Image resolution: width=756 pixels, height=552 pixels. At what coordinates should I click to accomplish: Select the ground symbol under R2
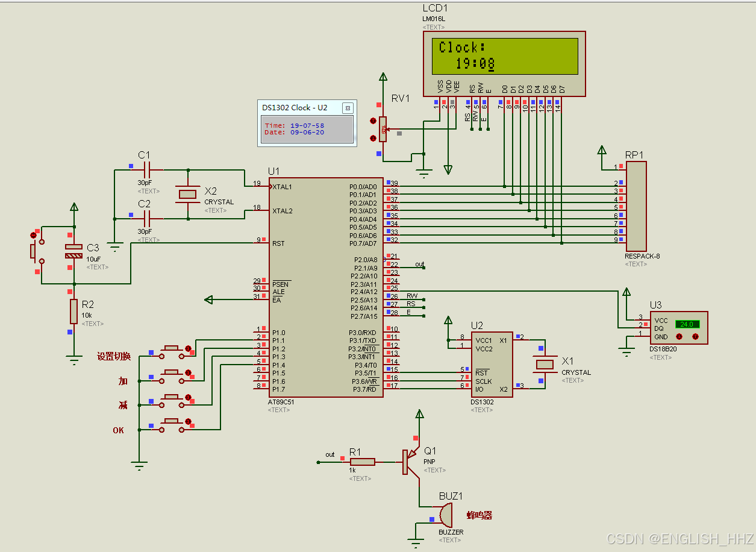74,361
